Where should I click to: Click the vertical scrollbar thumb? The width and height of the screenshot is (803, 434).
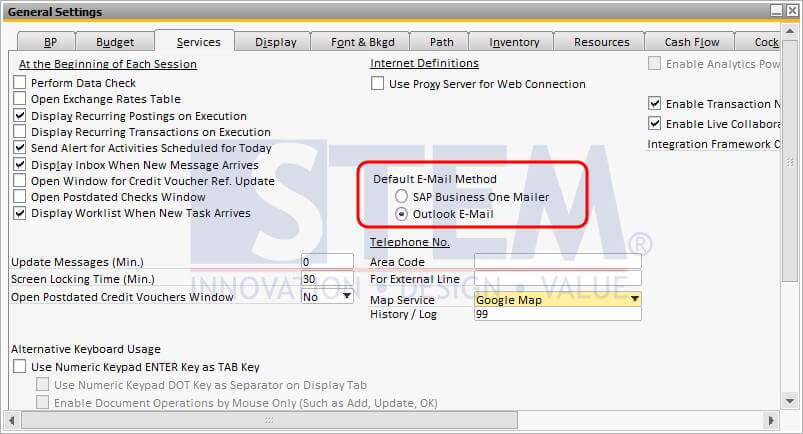click(790, 160)
